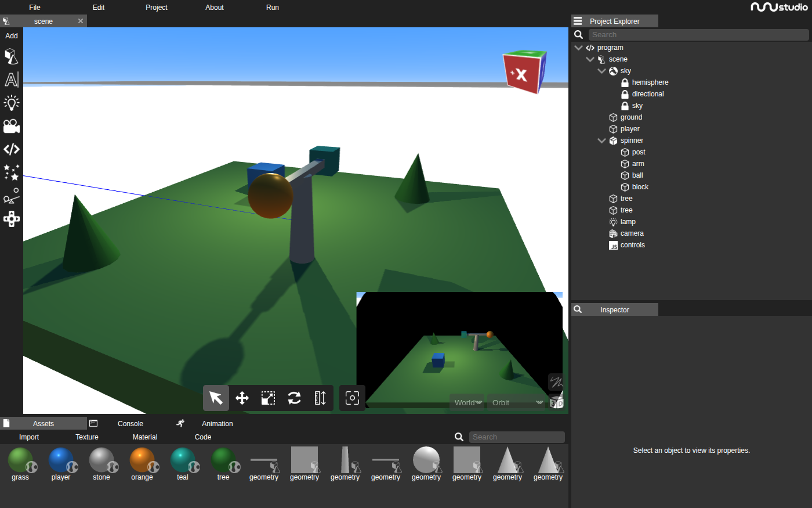
Task: Click the Code button in Assets
Action: tap(203, 437)
